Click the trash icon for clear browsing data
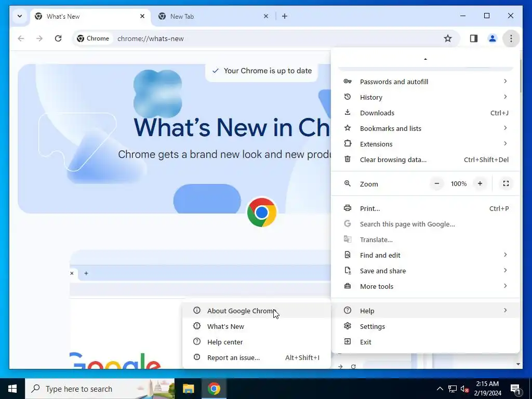Viewport: 532px width, 399px height. pyautogui.click(x=347, y=159)
